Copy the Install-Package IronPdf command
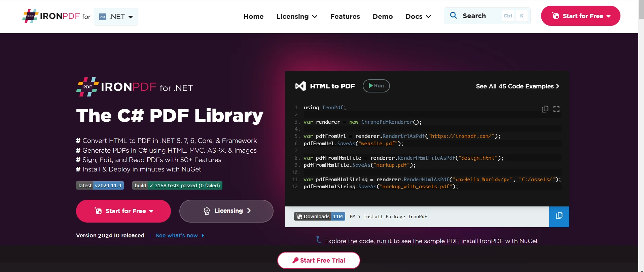 (559, 217)
